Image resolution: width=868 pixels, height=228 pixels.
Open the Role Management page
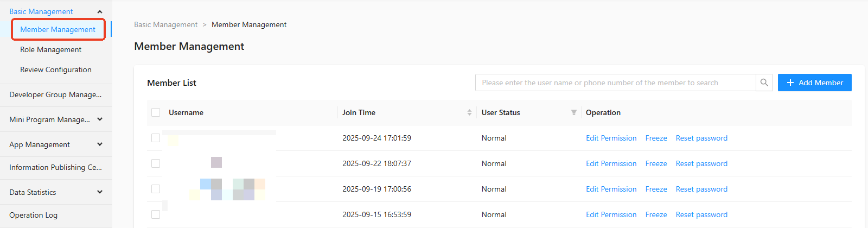[51, 49]
